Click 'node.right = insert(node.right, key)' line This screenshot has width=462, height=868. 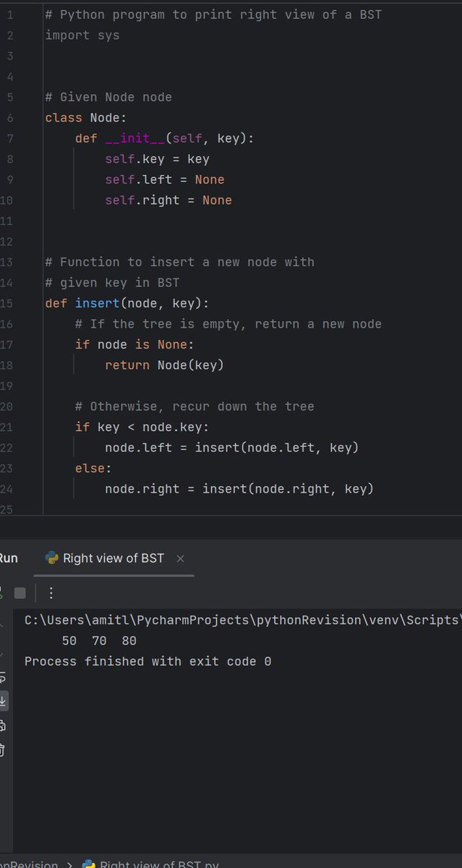[239, 489]
